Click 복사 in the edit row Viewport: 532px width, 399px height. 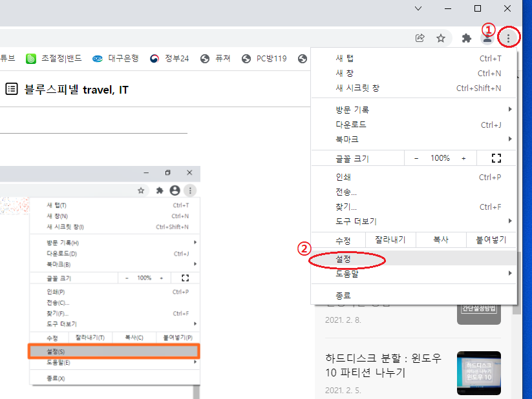point(442,240)
